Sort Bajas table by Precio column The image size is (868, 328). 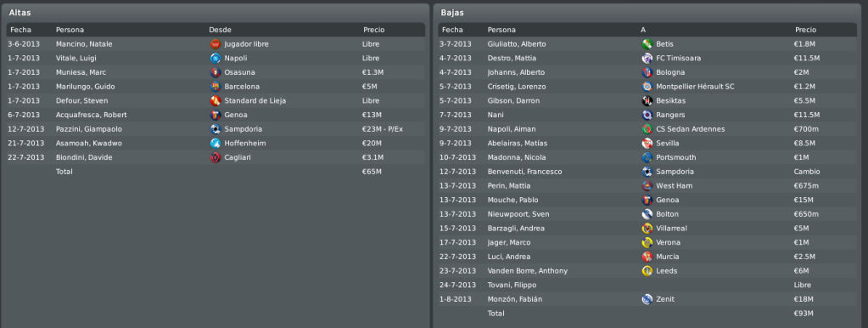(805, 30)
